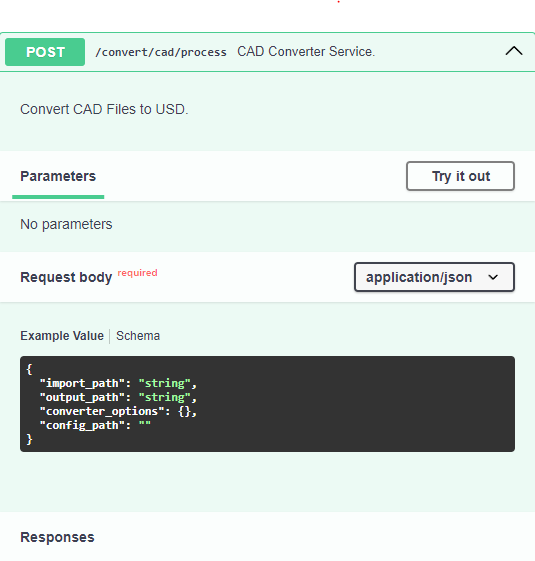Viewport: 535px width, 561px height.
Task: Click the "import_path" line in the example
Action: [118, 383]
